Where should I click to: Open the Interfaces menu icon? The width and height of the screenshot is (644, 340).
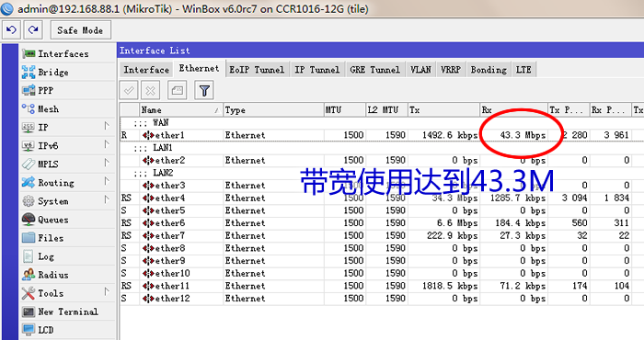click(x=29, y=53)
